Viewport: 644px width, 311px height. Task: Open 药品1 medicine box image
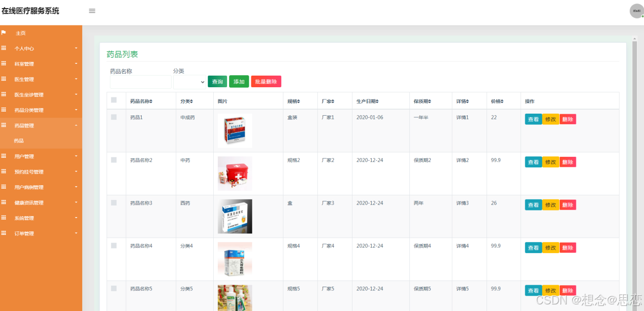point(235,131)
